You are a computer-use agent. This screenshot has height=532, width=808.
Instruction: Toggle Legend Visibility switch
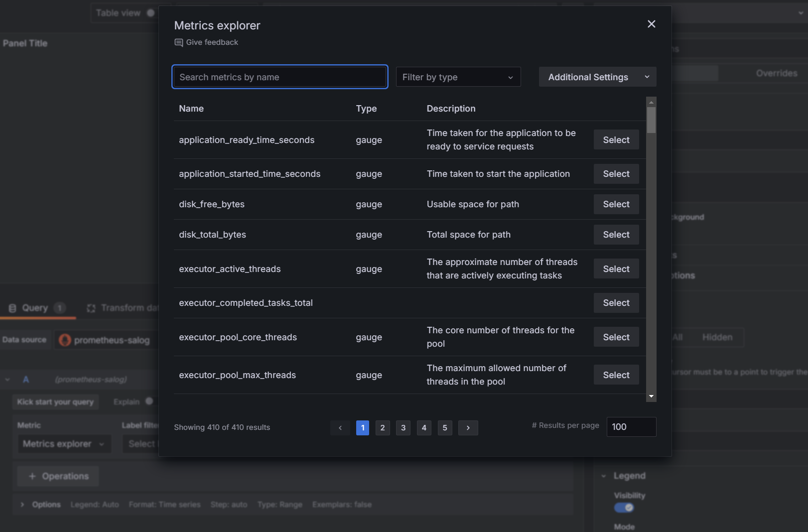pyautogui.click(x=624, y=508)
